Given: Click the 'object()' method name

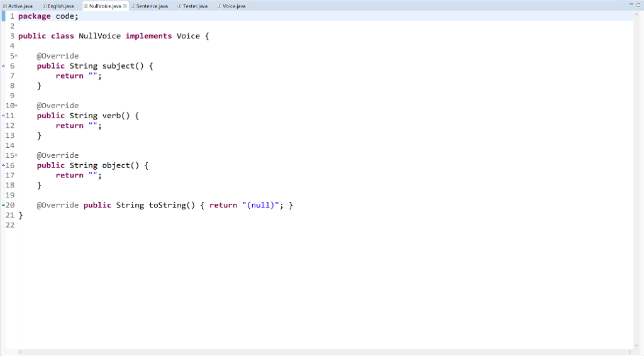Looking at the screenshot, I should 120,165.
